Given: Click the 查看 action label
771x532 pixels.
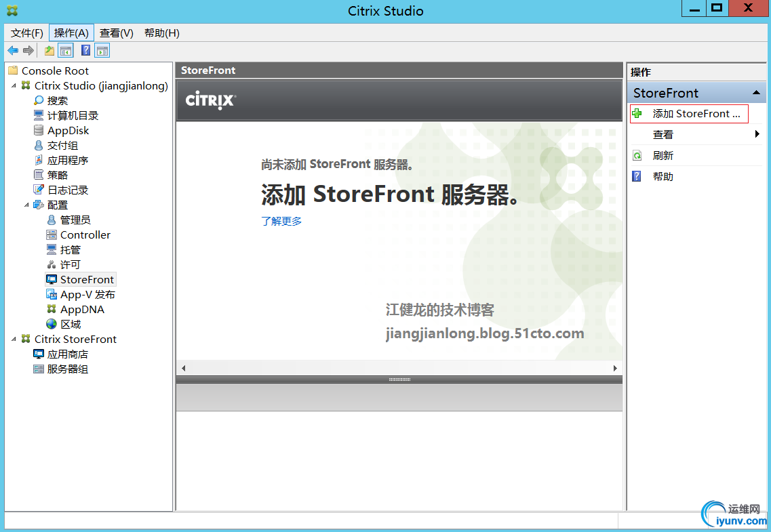Looking at the screenshot, I should pos(663,135).
